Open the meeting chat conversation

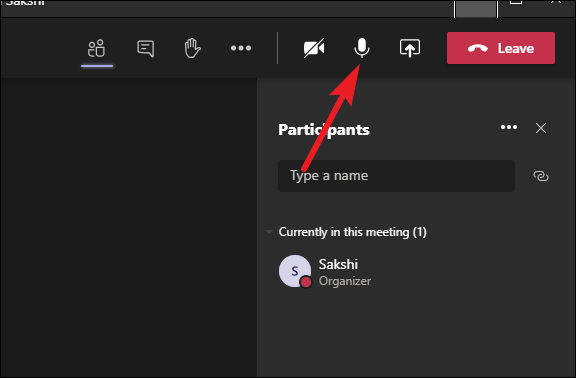(x=145, y=48)
